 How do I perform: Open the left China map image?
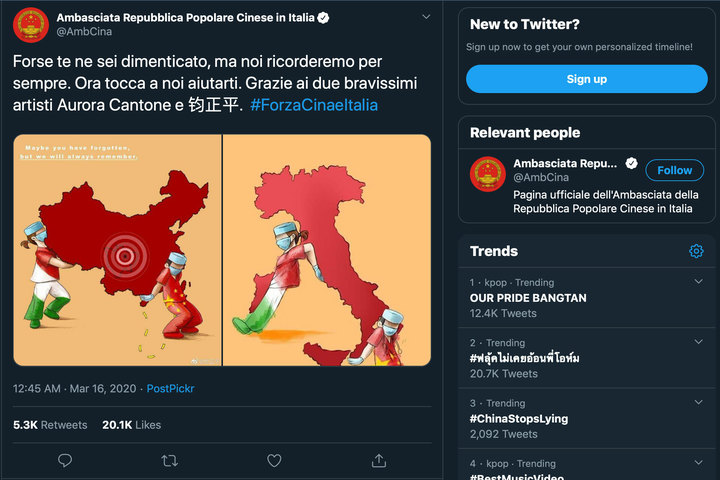pos(117,250)
